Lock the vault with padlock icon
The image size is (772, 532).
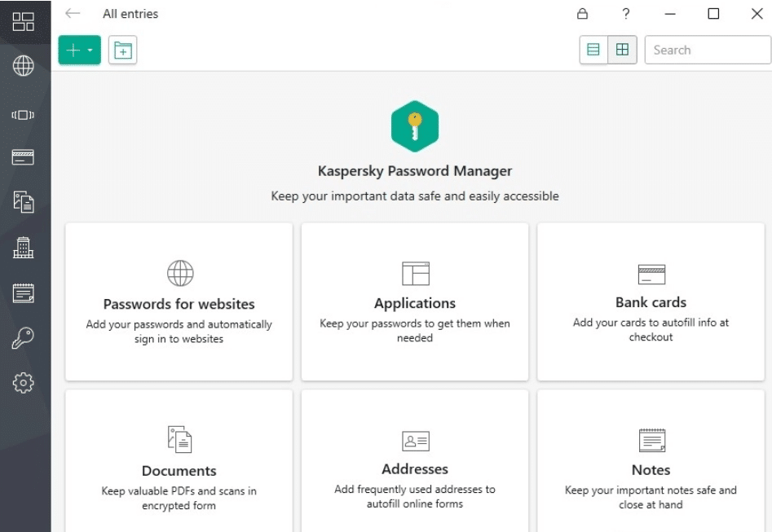pos(582,14)
